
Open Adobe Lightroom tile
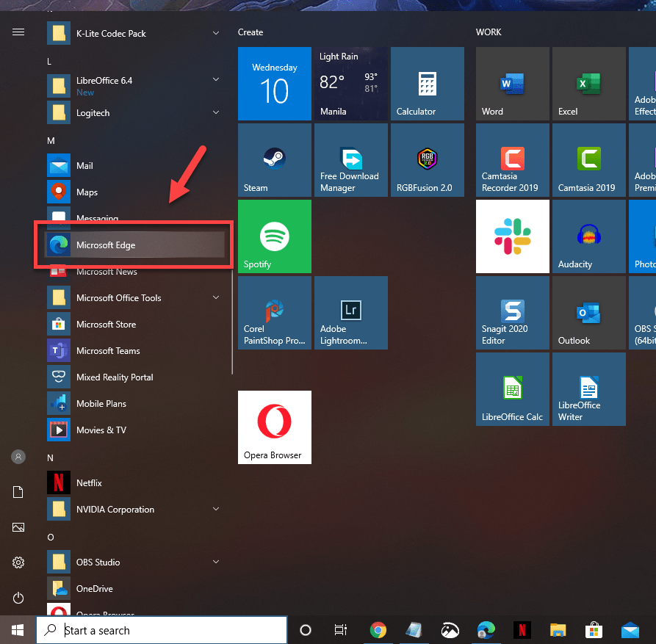(351, 313)
